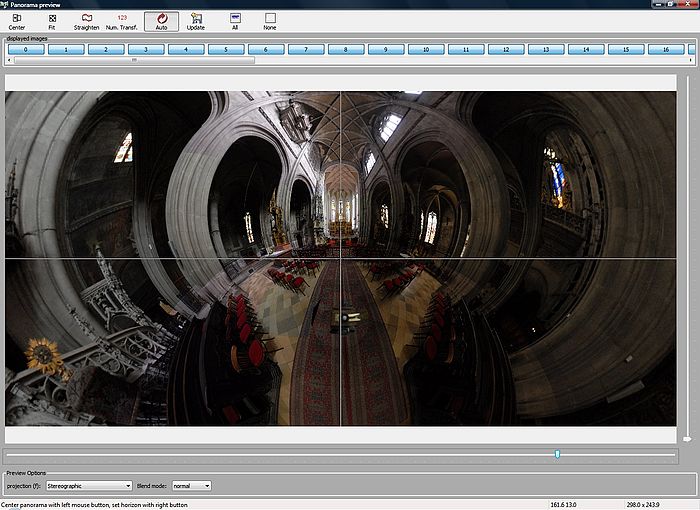This screenshot has width=700, height=510.
Task: Open the Blend mode dropdown
Action: click(x=192, y=486)
